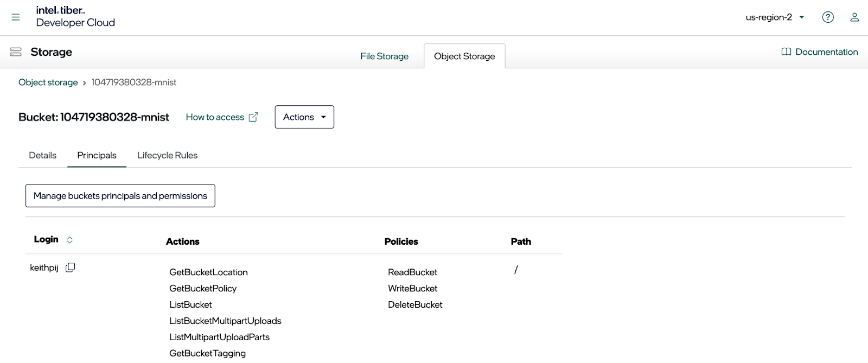Click Manage buckets principals and permissions
The width and height of the screenshot is (868, 363).
(x=120, y=196)
